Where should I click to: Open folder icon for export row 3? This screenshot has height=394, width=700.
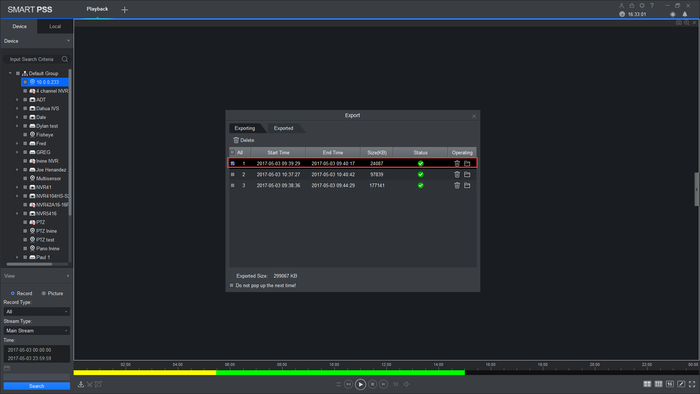[x=467, y=185]
